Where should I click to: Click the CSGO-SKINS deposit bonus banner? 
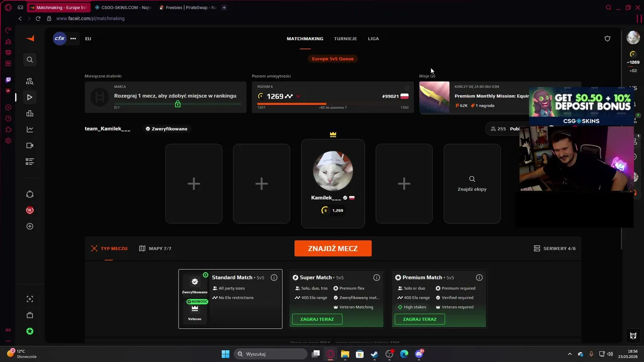[581, 106]
